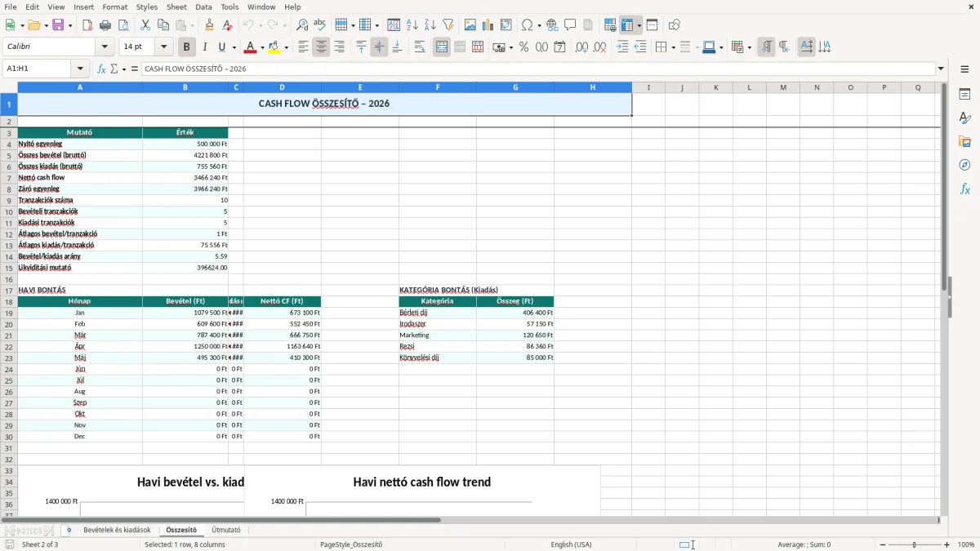Open the Data menu
Screen dimensions: 980x551
pos(203,7)
